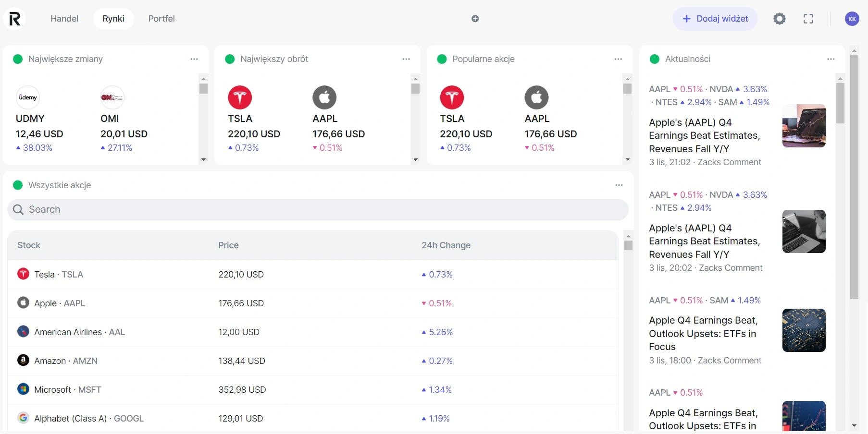Toggle fullscreen mode icon
The height and width of the screenshot is (434, 868).
pos(808,19)
